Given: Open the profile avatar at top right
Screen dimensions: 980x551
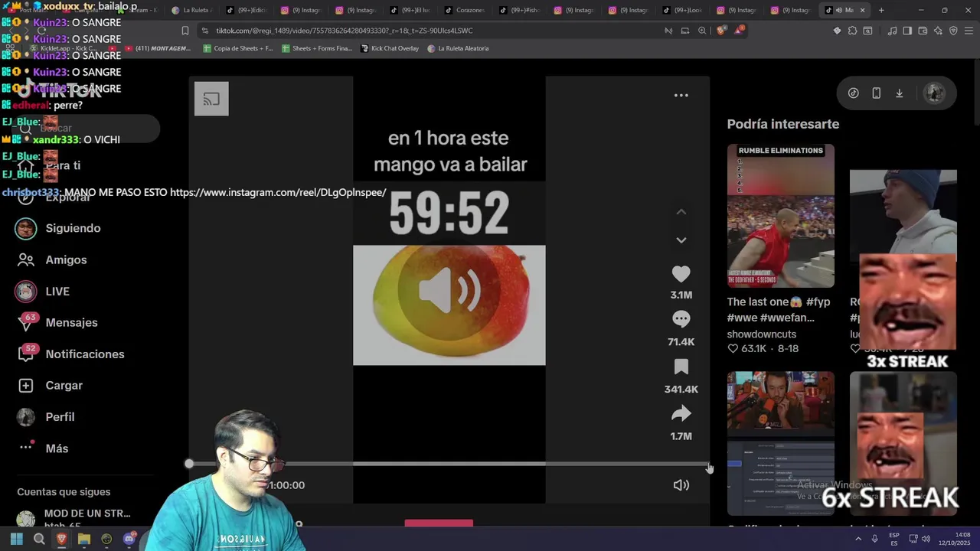Looking at the screenshot, I should (934, 93).
